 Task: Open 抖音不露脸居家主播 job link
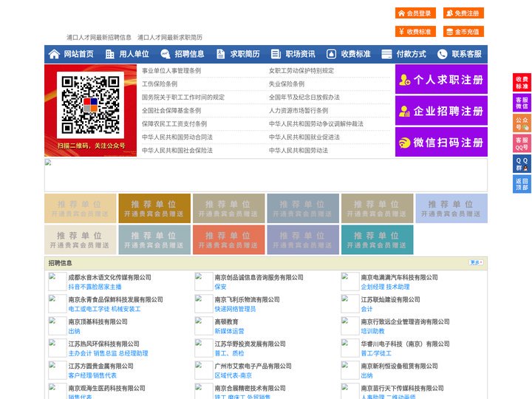click(x=95, y=287)
